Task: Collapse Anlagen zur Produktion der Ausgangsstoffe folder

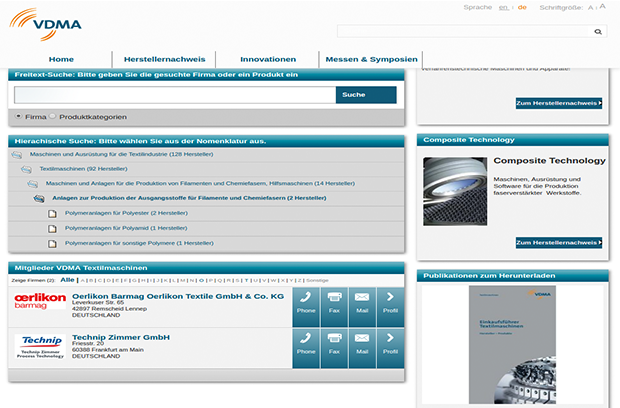Action: [39, 198]
